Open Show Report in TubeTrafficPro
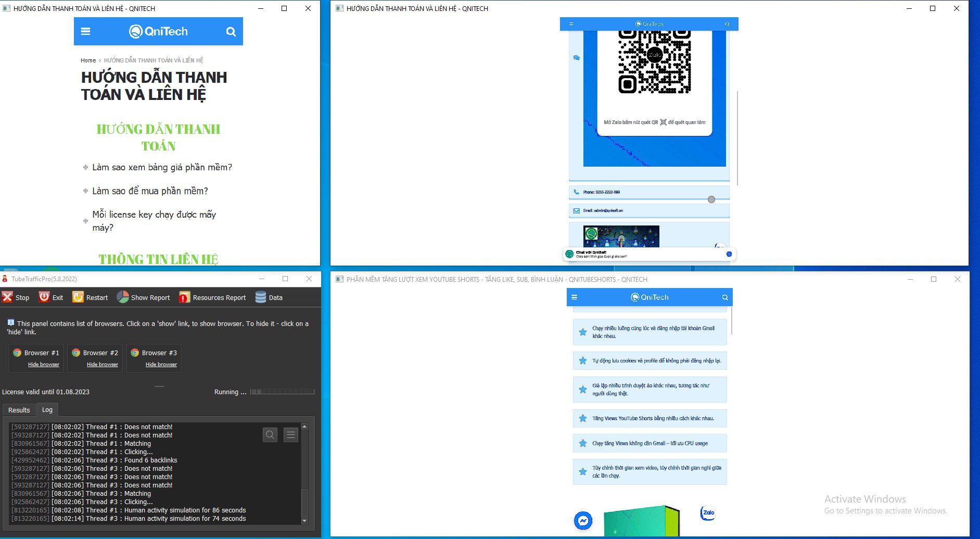The image size is (980, 539). tap(144, 297)
